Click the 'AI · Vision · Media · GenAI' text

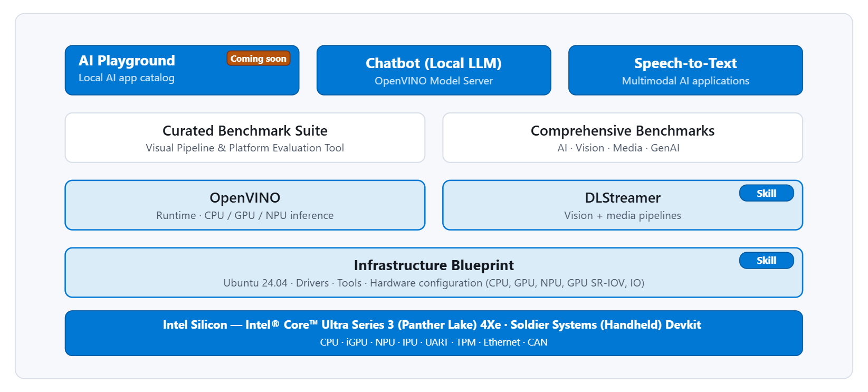point(618,148)
